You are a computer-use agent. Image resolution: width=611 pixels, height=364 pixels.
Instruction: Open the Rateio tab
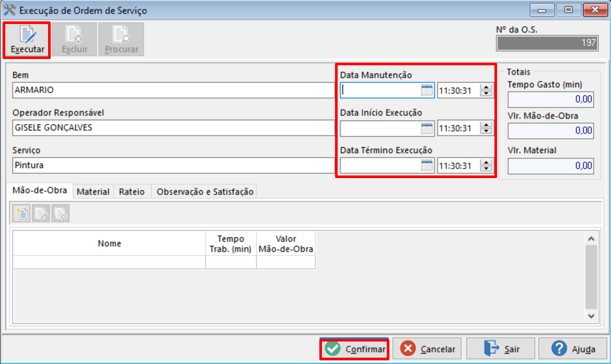click(x=132, y=192)
